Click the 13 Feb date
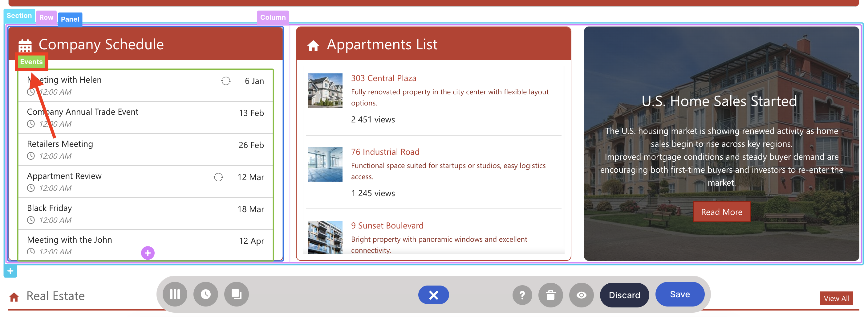 pos(251,113)
